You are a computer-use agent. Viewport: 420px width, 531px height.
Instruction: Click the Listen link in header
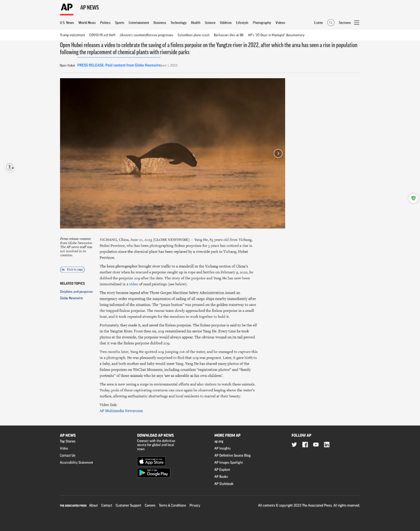[x=318, y=23]
